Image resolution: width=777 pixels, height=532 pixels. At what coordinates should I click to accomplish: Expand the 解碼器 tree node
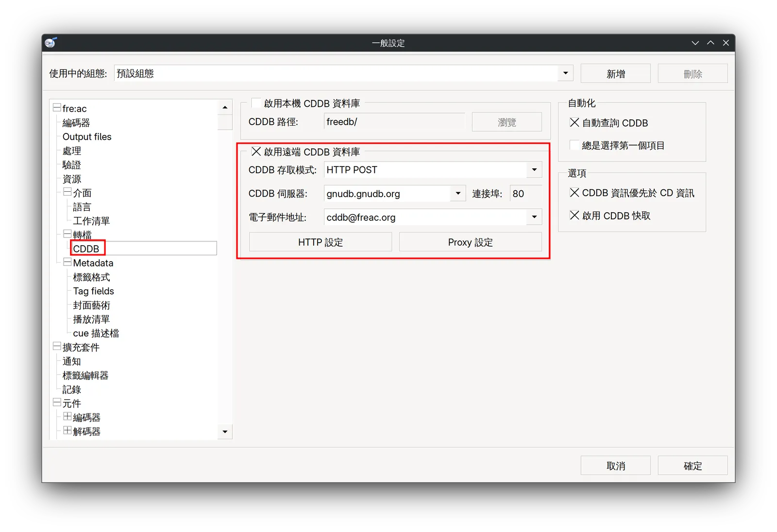[x=68, y=431]
